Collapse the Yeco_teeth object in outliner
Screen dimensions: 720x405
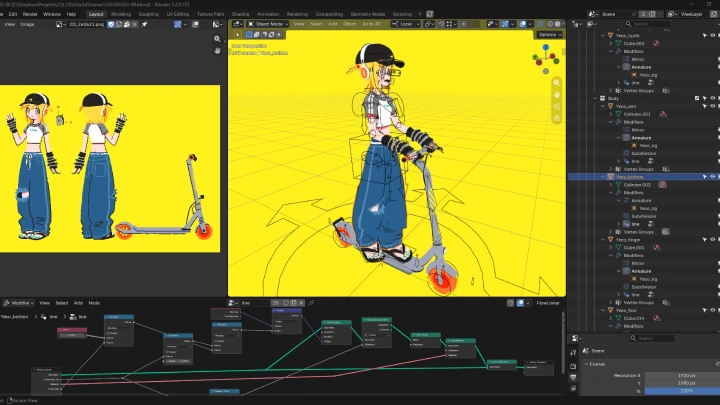[x=603, y=35]
